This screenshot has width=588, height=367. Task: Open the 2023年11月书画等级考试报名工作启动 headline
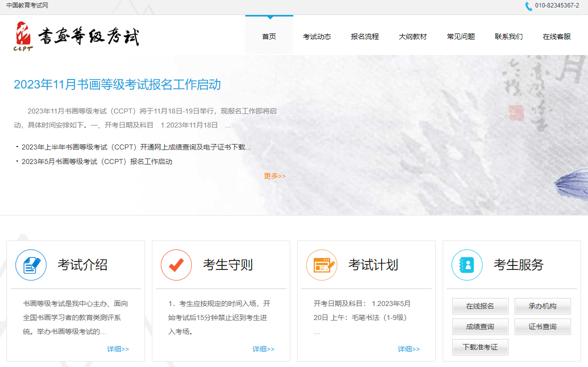click(x=117, y=84)
